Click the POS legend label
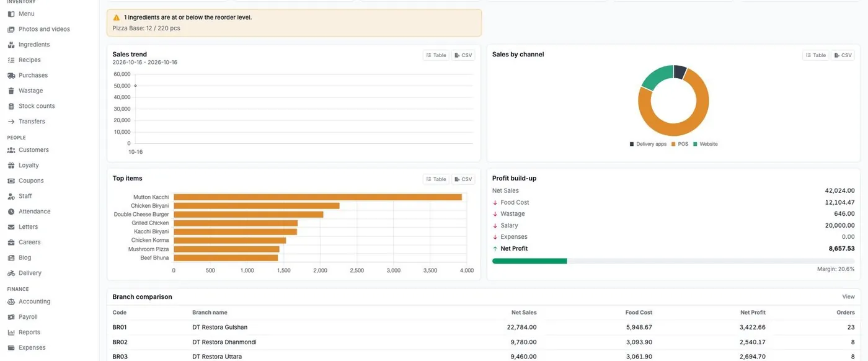This screenshot has width=868, height=361. tap(683, 144)
